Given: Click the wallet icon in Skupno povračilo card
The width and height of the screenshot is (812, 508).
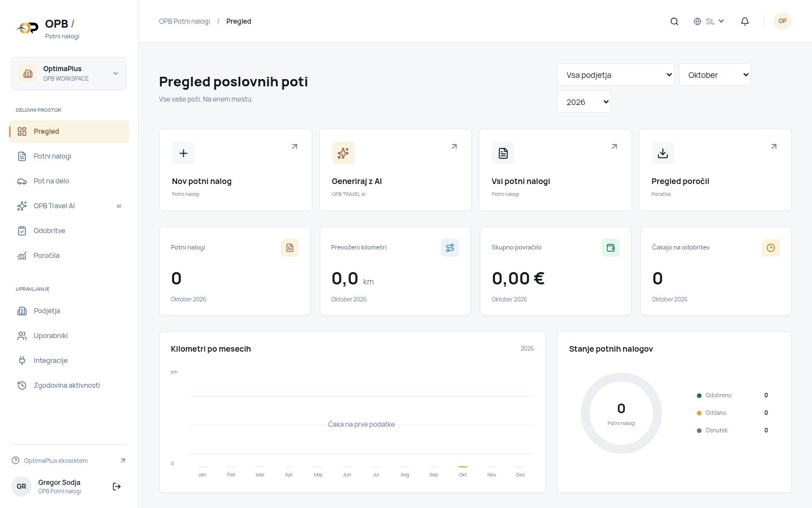Looking at the screenshot, I should [611, 248].
